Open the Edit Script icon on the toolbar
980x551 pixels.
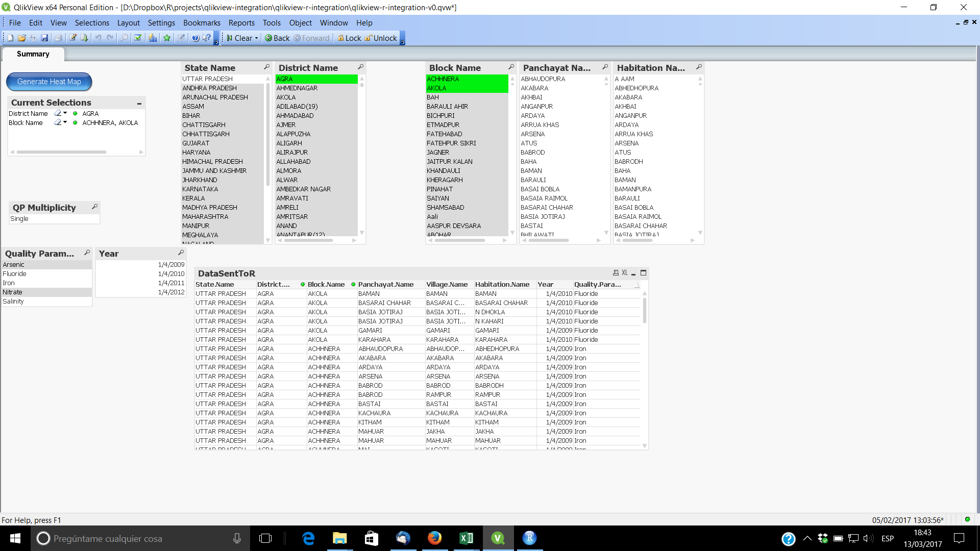coord(72,38)
